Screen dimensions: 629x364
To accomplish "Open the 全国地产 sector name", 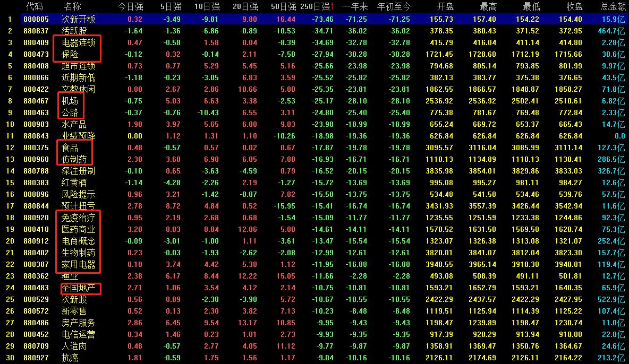I will coord(78,288).
